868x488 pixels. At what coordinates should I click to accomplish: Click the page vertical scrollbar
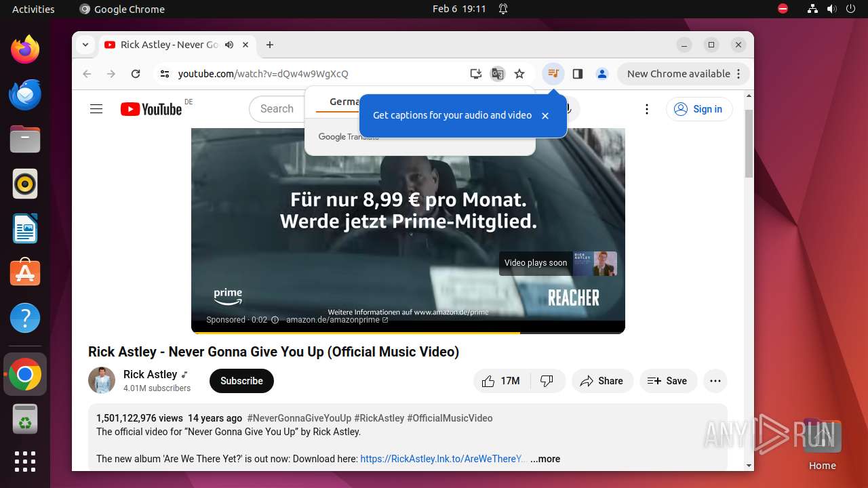[x=749, y=144]
